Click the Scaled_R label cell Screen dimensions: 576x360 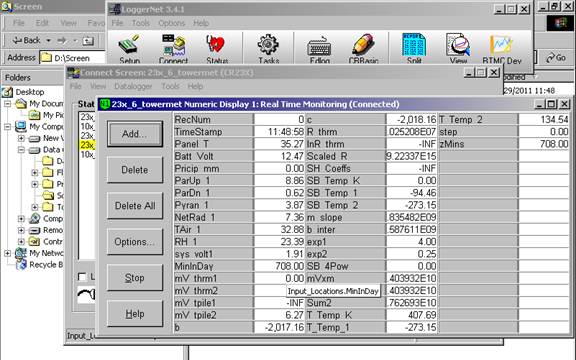coord(346,156)
